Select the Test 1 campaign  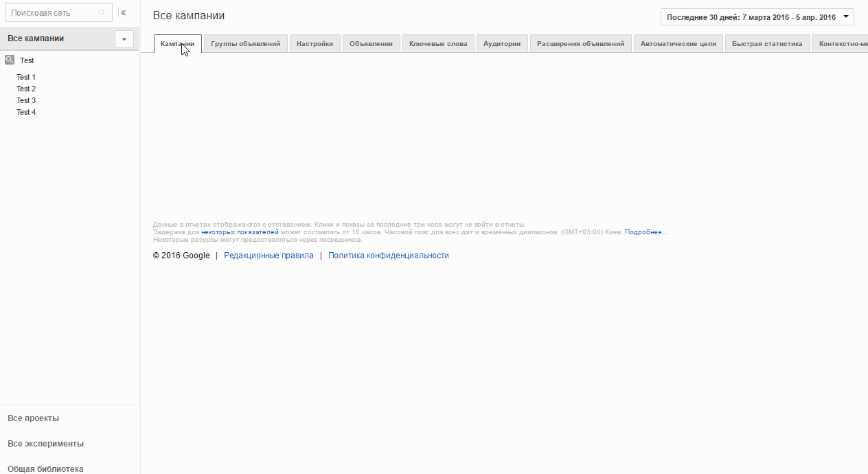coord(26,77)
